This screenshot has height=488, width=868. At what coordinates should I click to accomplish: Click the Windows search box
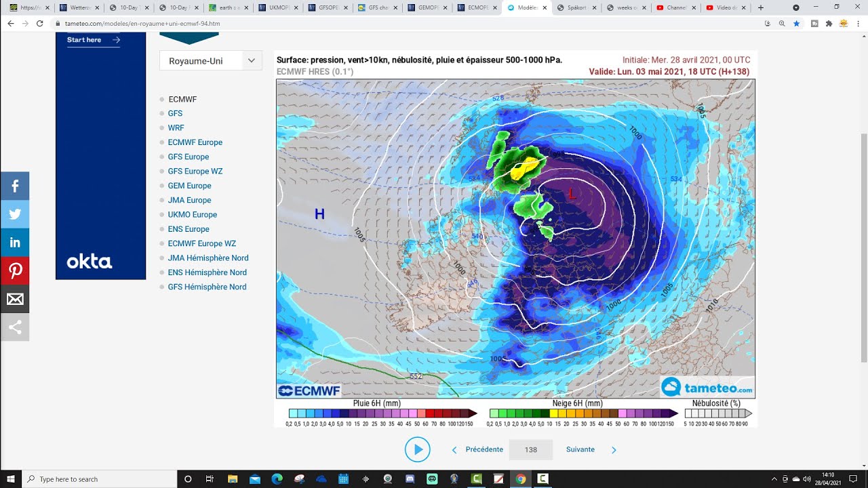pyautogui.click(x=100, y=479)
